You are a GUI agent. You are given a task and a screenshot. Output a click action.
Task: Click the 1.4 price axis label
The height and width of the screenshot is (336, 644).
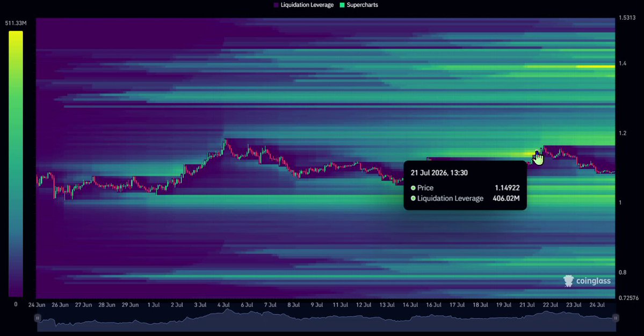pos(623,63)
